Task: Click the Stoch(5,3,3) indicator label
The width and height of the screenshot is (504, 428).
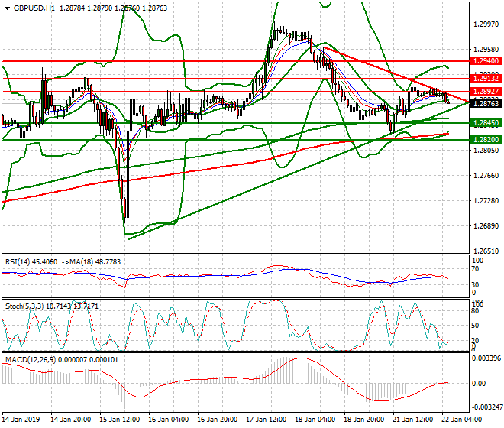Action: point(24,306)
